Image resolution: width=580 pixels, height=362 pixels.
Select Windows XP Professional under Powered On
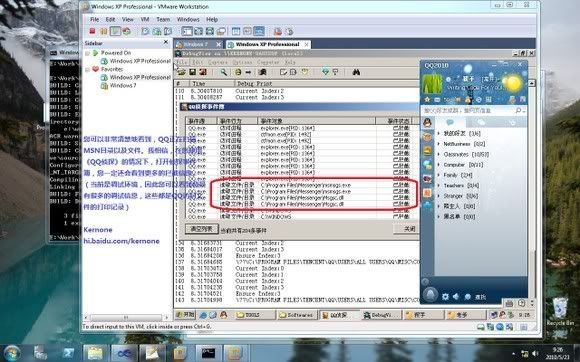(x=136, y=61)
